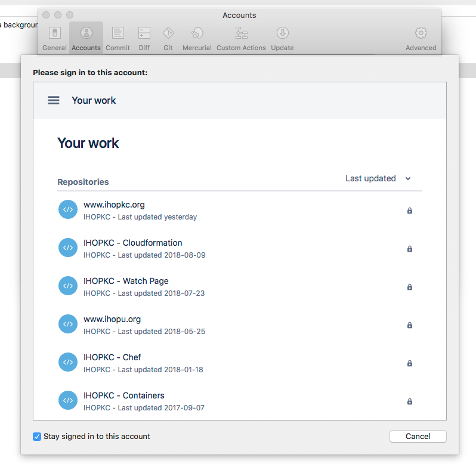This screenshot has height=473, width=476.
Task: Select the Accounts preferences tab
Action: click(86, 39)
